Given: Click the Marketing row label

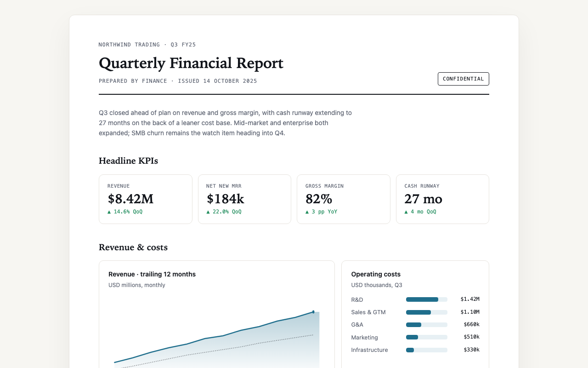Looking at the screenshot, I should coord(364,337).
